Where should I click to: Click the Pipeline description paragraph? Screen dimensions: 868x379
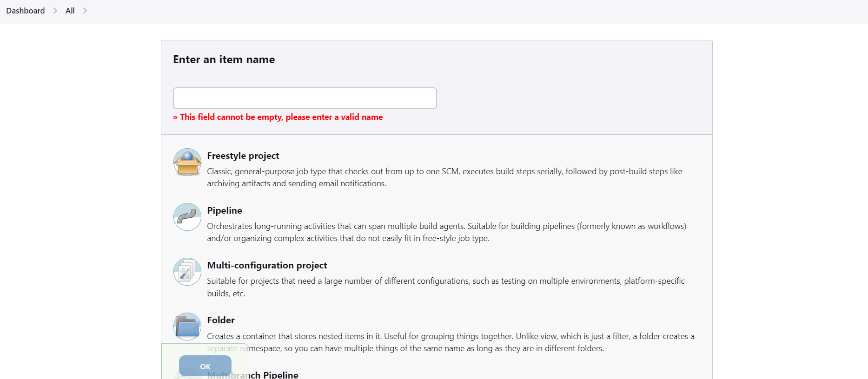pyautogui.click(x=446, y=232)
